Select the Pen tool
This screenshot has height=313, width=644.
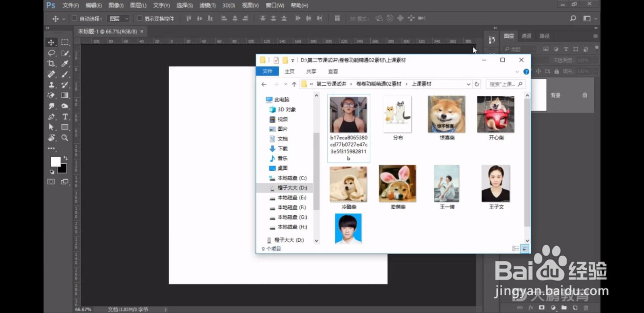tap(51, 117)
